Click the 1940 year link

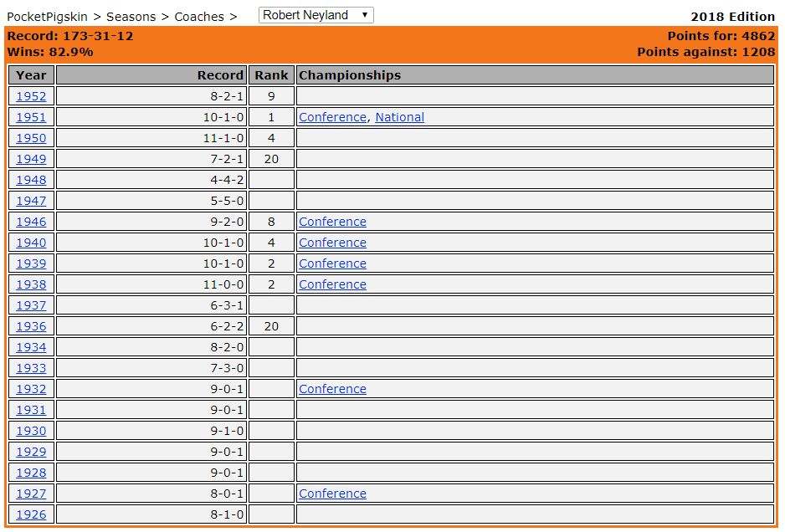tap(31, 243)
